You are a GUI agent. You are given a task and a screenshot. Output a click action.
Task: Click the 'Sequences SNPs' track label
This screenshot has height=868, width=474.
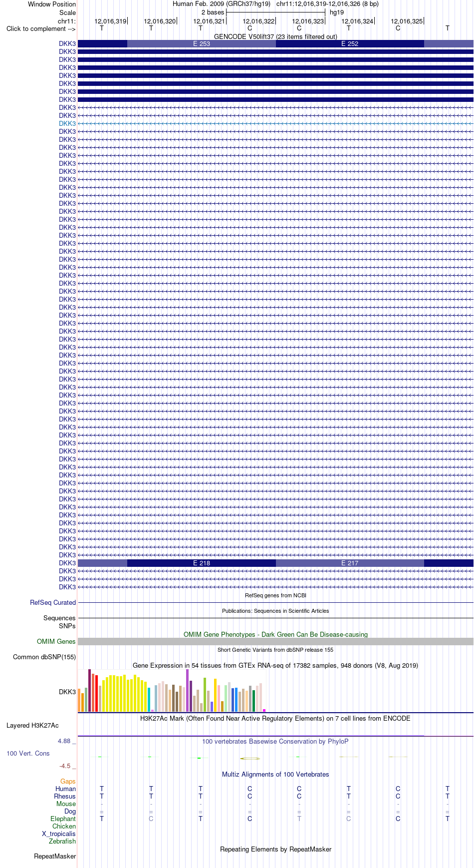click(59, 622)
